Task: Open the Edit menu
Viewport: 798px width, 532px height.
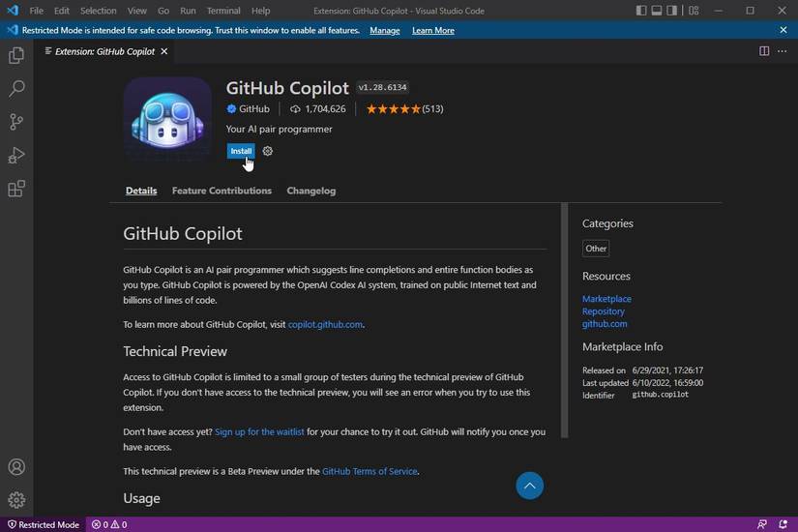Action: 62,11
